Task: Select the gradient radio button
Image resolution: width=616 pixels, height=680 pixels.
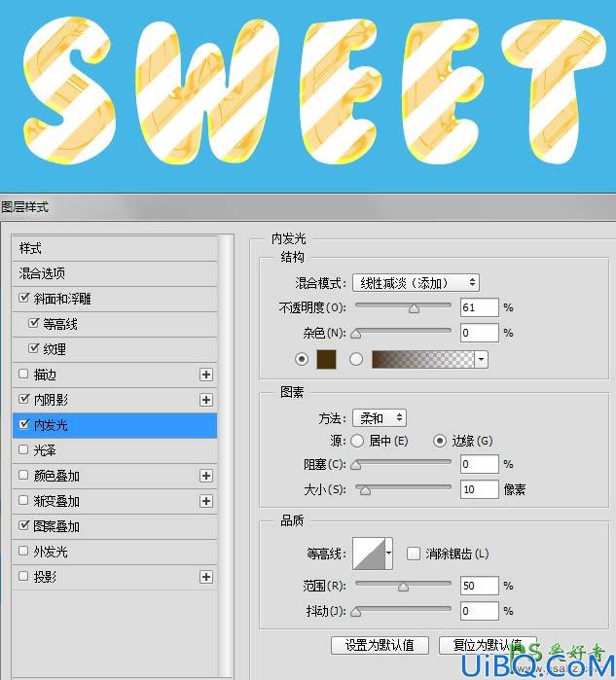Action: pos(356,359)
